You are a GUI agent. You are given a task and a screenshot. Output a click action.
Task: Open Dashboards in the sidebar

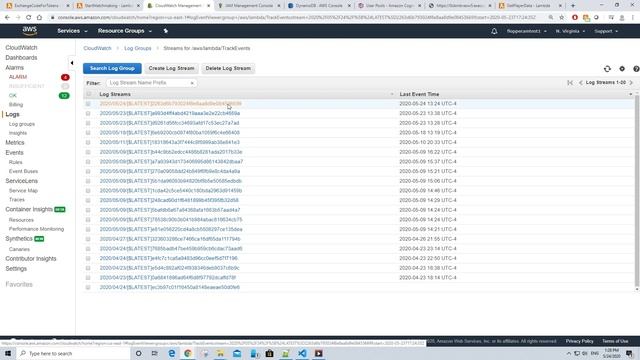(x=21, y=58)
